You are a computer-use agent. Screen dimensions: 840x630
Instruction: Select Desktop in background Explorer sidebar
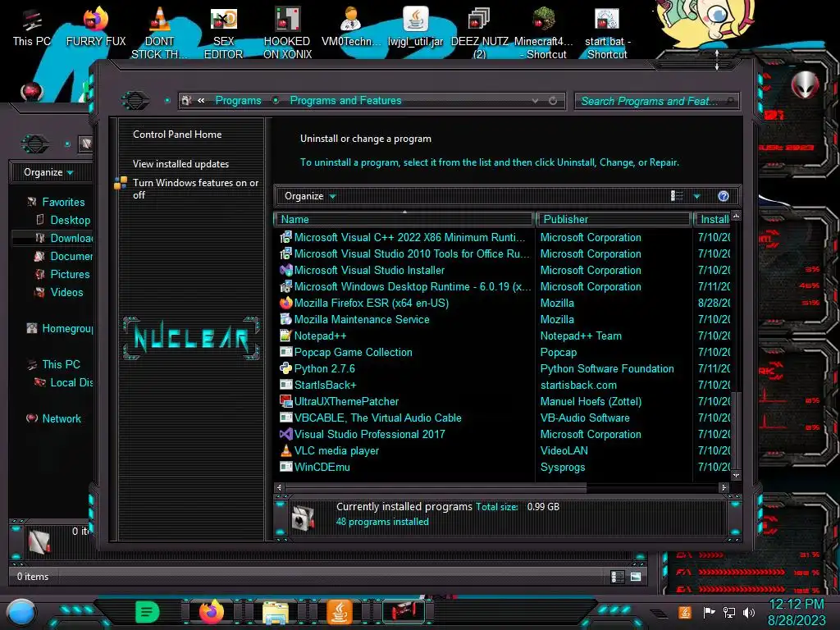71,220
